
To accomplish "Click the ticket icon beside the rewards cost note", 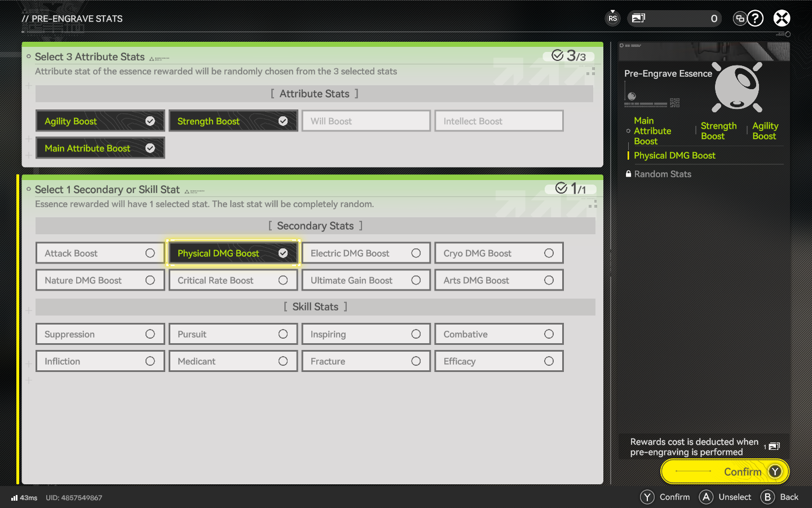I will pos(774,446).
